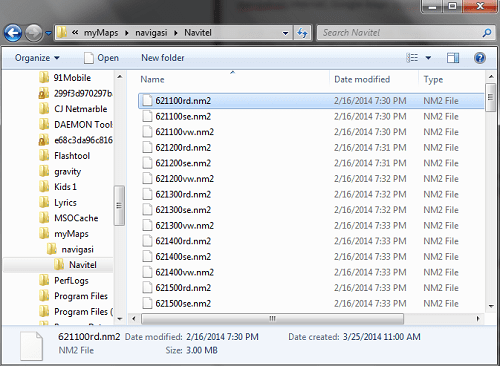Select file 621300rd.nm2

coord(311,194)
